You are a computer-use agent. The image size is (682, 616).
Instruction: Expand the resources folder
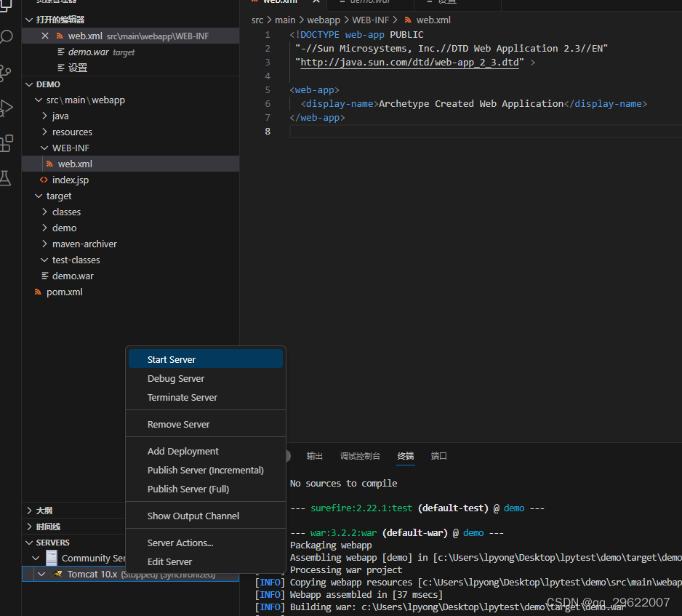(44, 132)
